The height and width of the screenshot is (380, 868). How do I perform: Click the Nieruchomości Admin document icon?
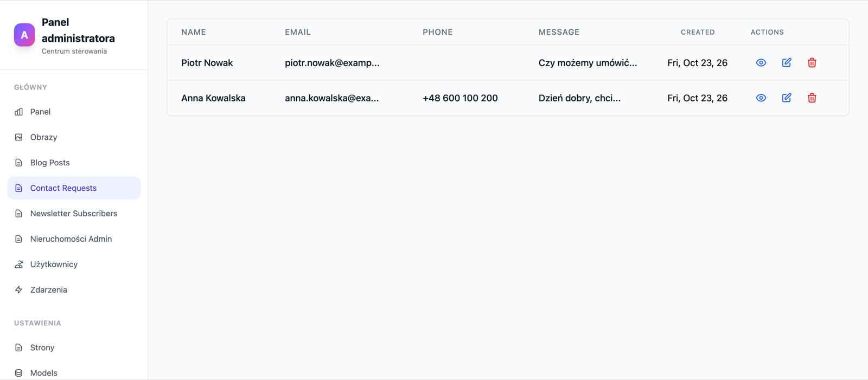click(x=19, y=239)
